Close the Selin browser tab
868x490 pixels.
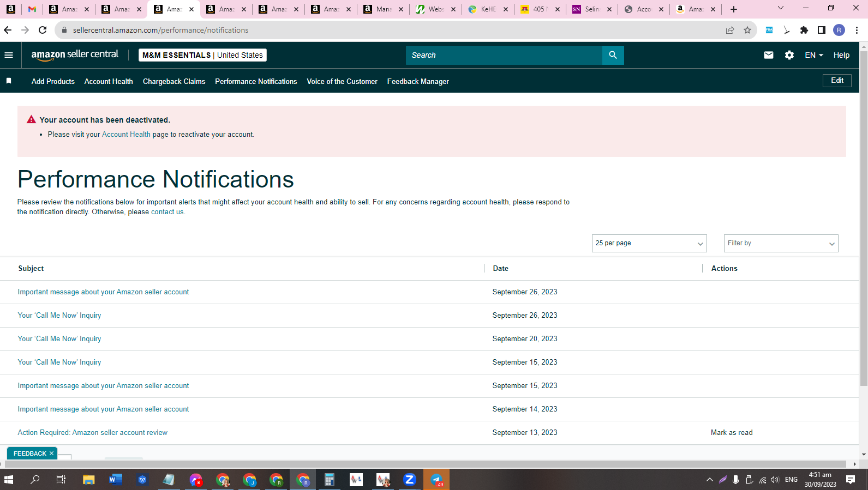[609, 9]
